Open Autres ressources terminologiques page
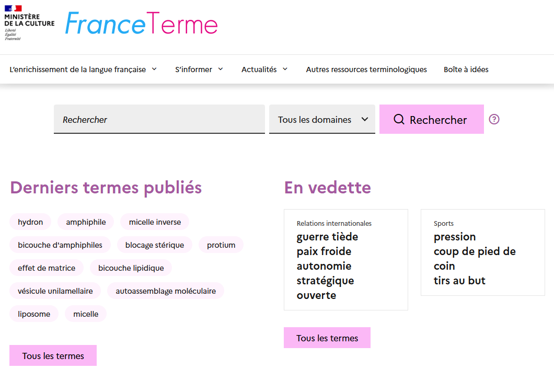The width and height of the screenshot is (554, 392). tap(366, 70)
